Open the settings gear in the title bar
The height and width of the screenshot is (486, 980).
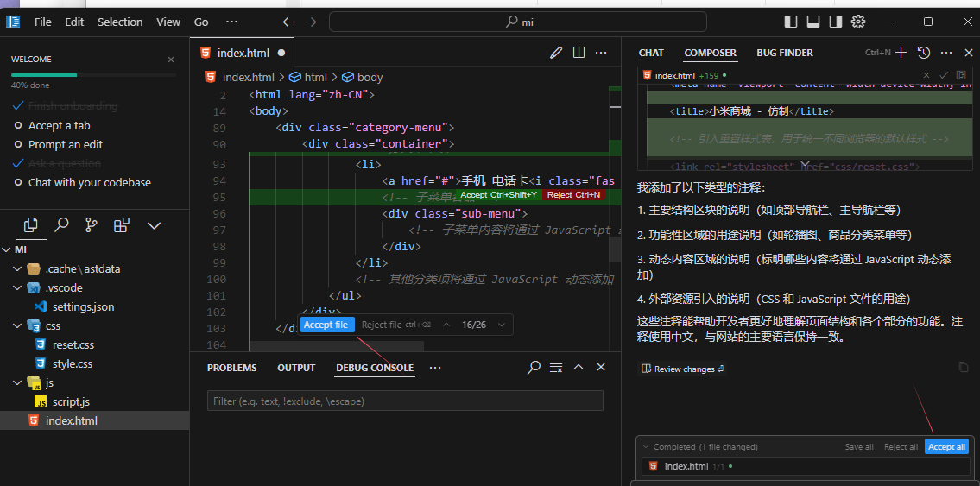coord(858,22)
